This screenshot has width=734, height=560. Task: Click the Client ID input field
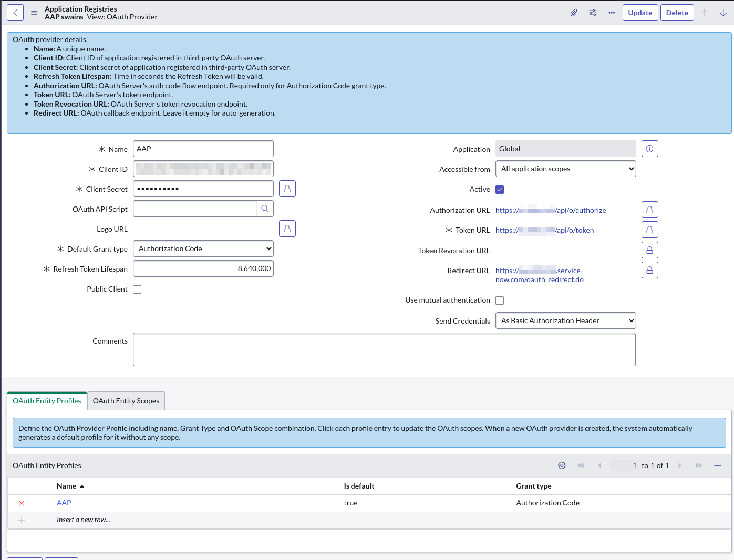tap(203, 169)
